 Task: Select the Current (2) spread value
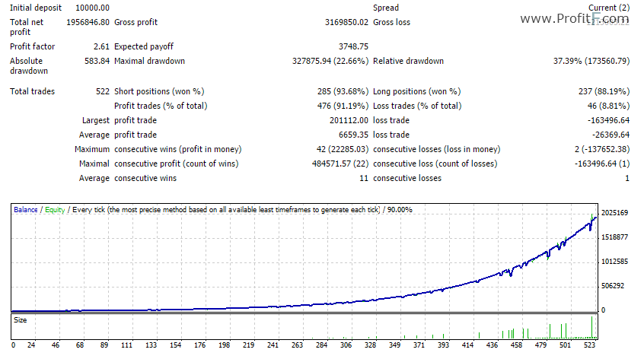609,8
